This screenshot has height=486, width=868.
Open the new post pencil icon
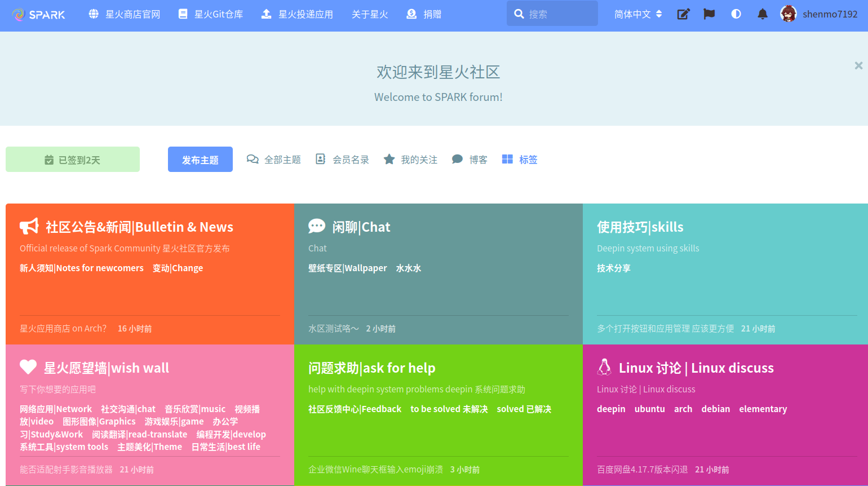click(683, 15)
